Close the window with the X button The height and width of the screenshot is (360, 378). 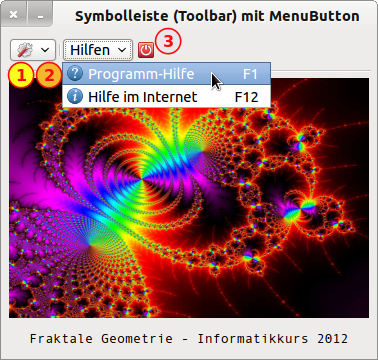tap(13, 15)
